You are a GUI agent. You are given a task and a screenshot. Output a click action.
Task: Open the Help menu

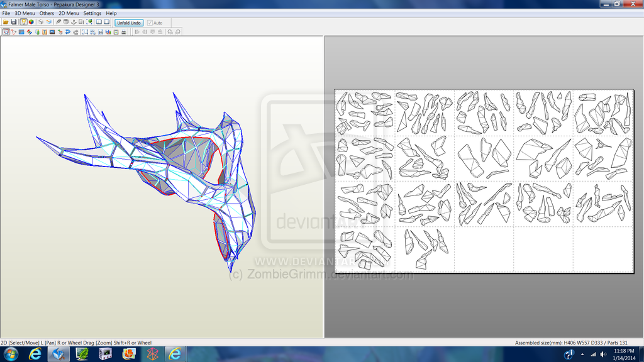click(111, 13)
